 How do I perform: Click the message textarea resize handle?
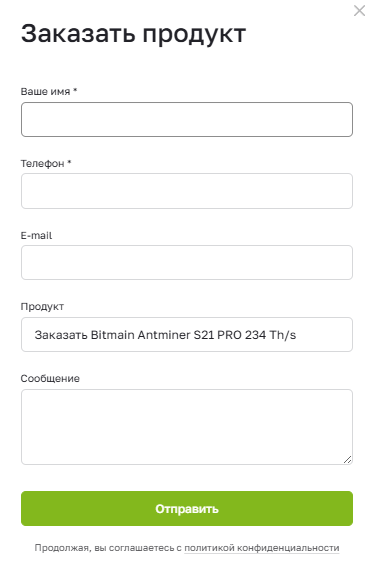point(348,459)
